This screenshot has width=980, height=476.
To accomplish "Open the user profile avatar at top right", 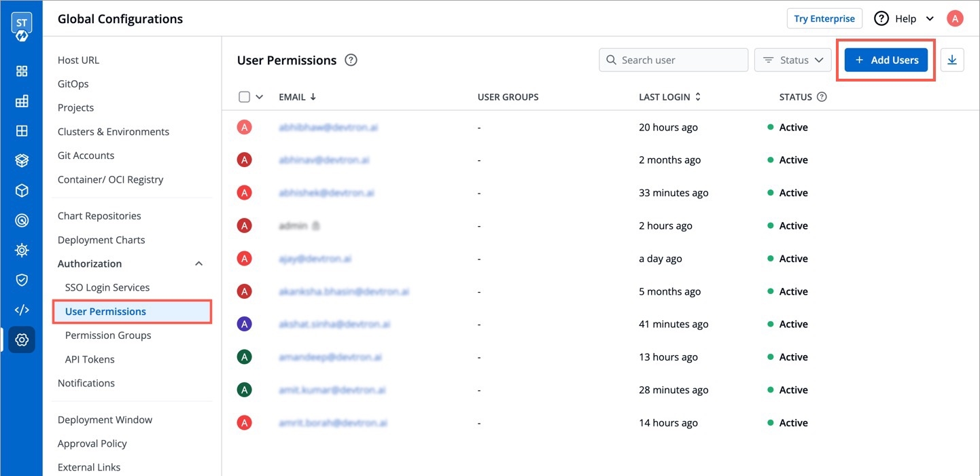I will [955, 19].
